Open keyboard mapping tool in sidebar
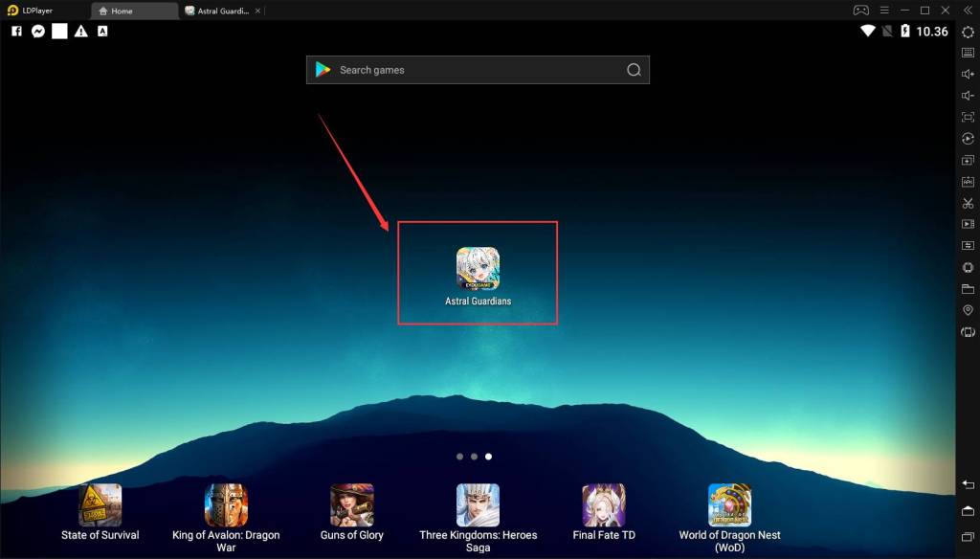 click(968, 53)
